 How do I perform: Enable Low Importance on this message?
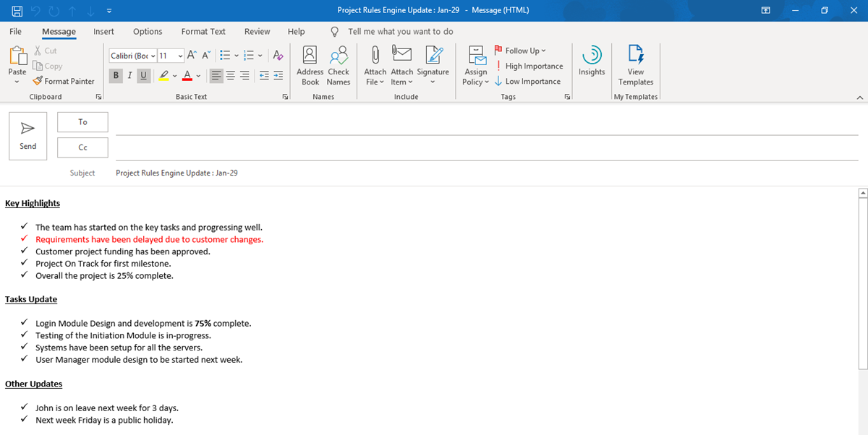pyautogui.click(x=529, y=81)
